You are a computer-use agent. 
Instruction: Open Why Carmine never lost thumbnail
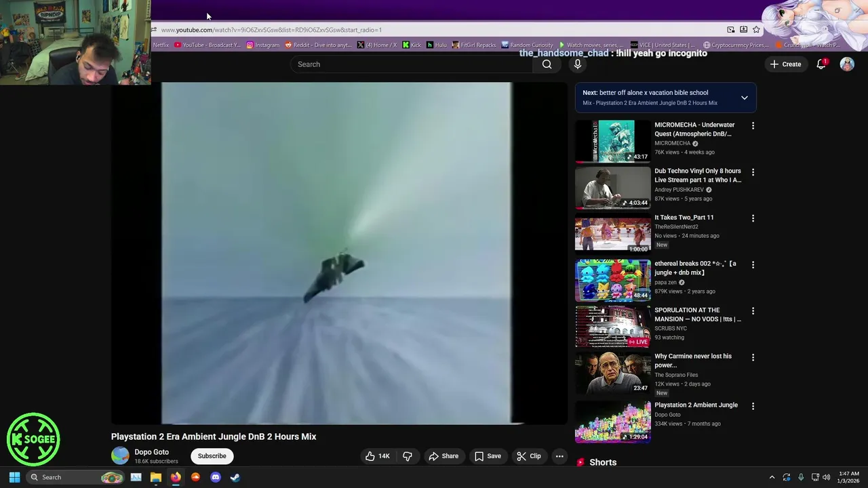pyautogui.click(x=612, y=372)
